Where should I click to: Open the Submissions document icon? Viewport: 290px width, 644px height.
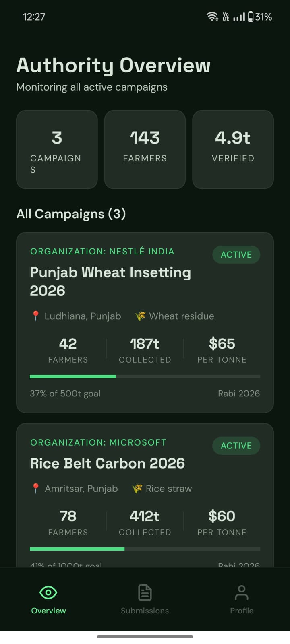pos(145,592)
